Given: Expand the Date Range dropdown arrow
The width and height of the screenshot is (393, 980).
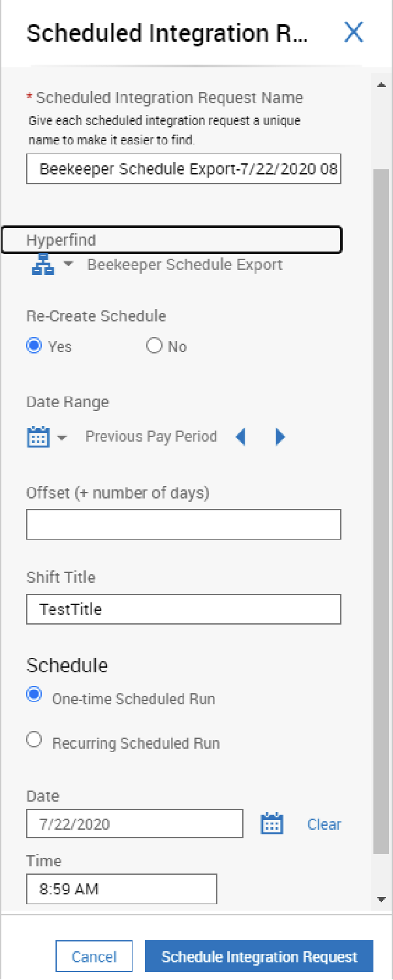Looking at the screenshot, I should coord(62,437).
